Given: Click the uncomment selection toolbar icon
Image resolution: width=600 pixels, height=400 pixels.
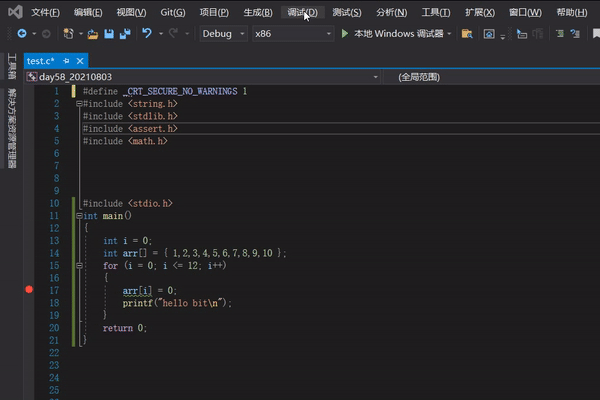Looking at the screenshot, I should click(575, 34).
